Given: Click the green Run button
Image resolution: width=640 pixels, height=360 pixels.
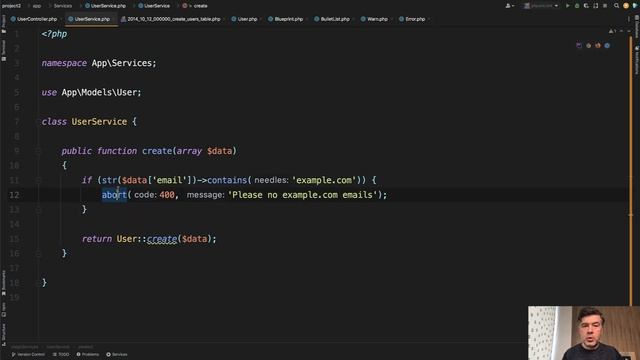Looking at the screenshot, I should [x=567, y=6].
